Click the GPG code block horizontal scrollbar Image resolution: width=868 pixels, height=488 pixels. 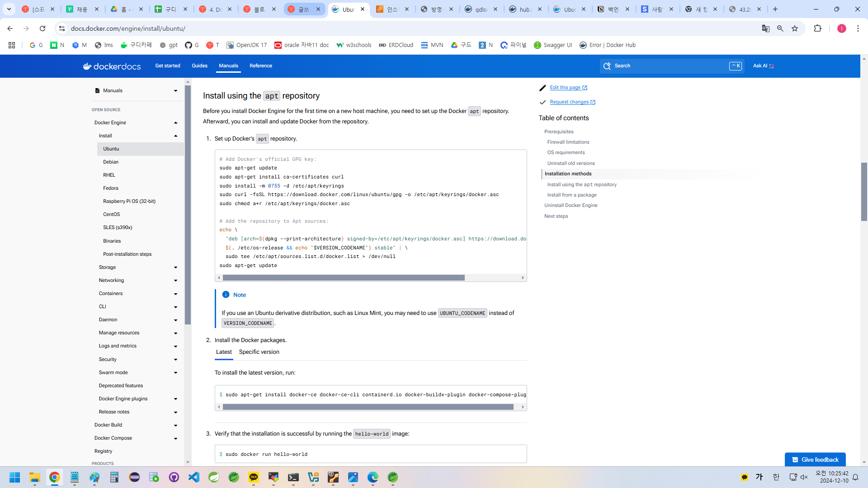point(344,278)
